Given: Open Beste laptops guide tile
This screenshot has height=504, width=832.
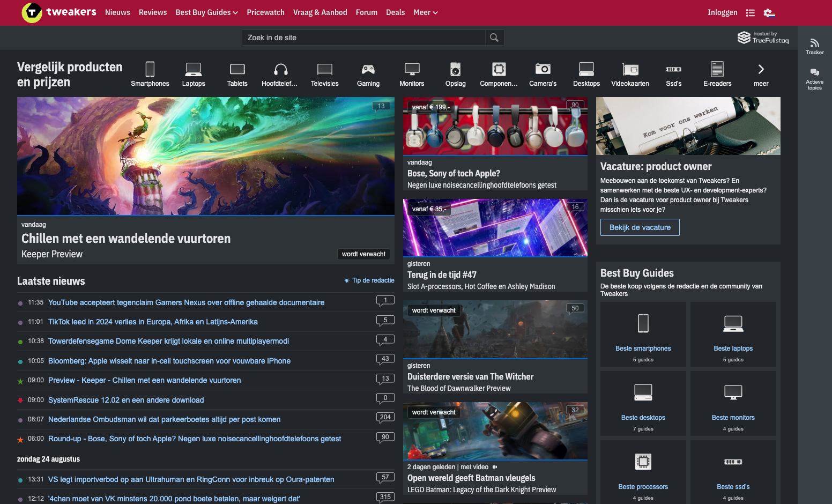Looking at the screenshot, I should click(x=733, y=334).
